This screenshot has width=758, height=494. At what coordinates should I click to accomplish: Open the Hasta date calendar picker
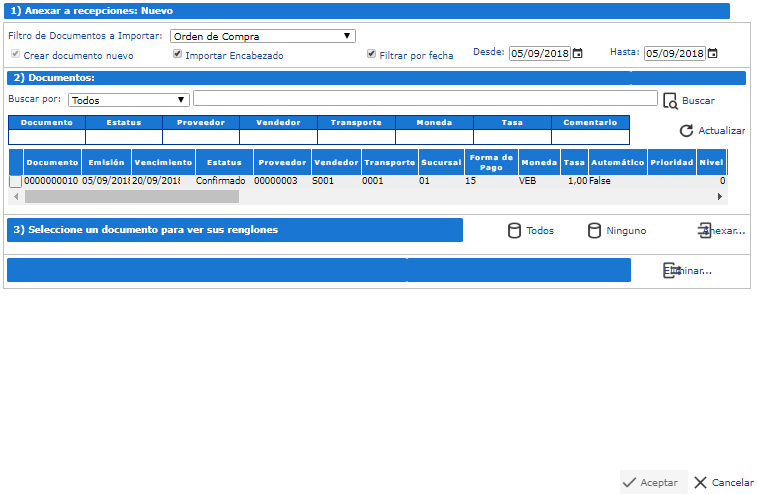pos(713,53)
